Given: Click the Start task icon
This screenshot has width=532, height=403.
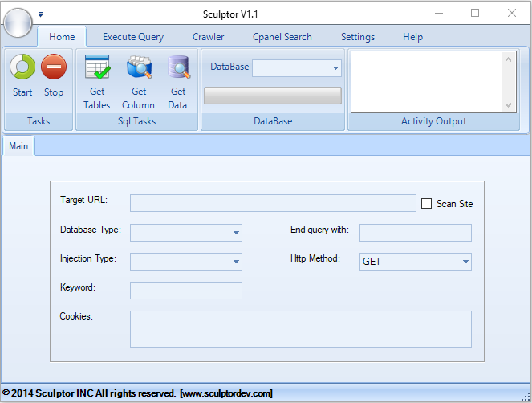Looking at the screenshot, I should [22, 67].
